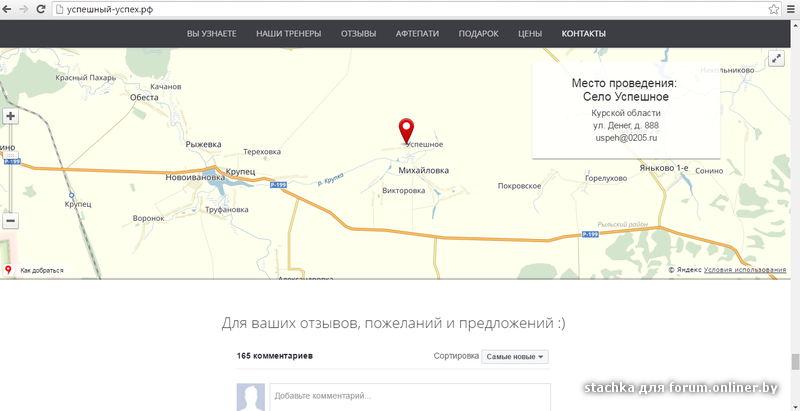800x411 pixels.
Task: Click the browser forward arrow
Action: tap(24, 9)
